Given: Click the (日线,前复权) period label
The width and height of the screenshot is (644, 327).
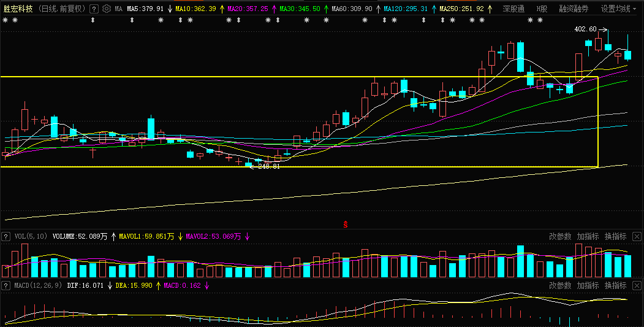Looking at the screenshot, I should [x=62, y=9].
